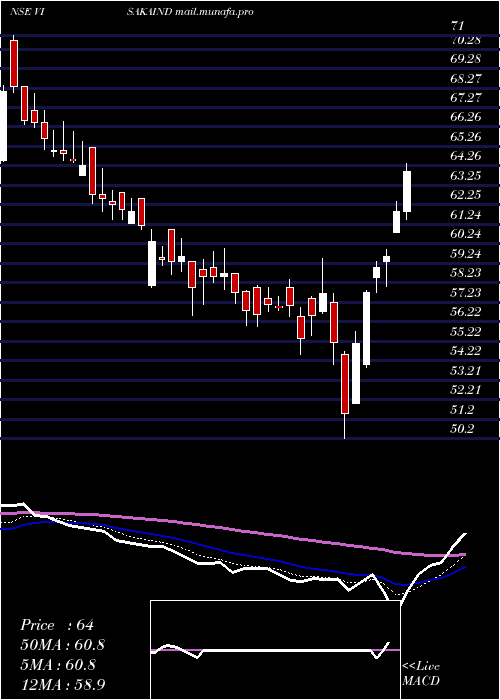The width and height of the screenshot is (500, 700).
Task: Click the 70.28 price axis label
Action: click(466, 40)
